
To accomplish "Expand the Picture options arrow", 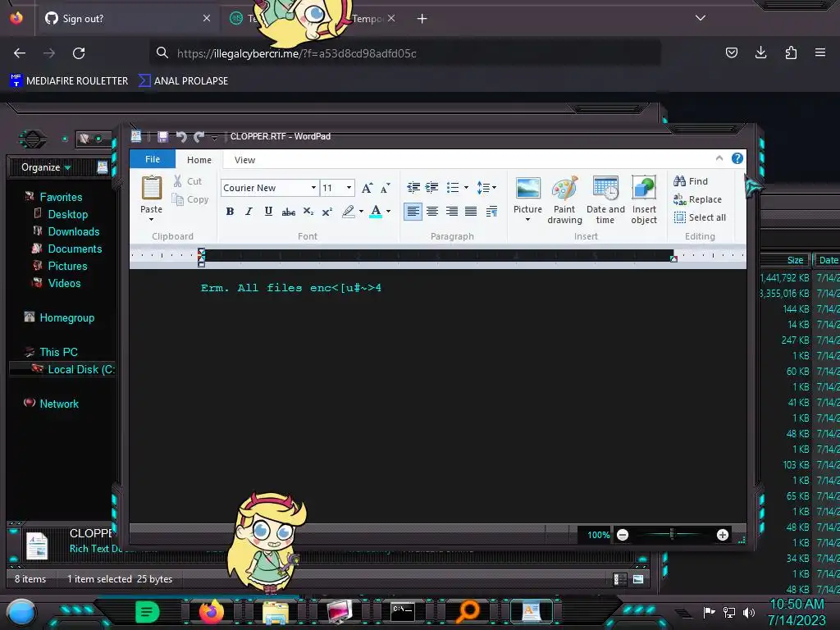I will 527,220.
